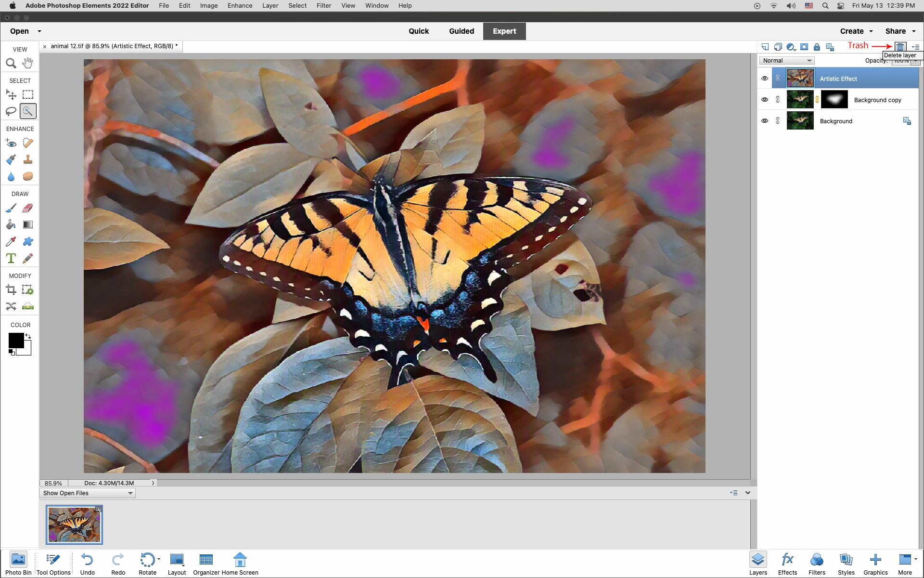
Task: Click the Undo button
Action: (x=87, y=564)
